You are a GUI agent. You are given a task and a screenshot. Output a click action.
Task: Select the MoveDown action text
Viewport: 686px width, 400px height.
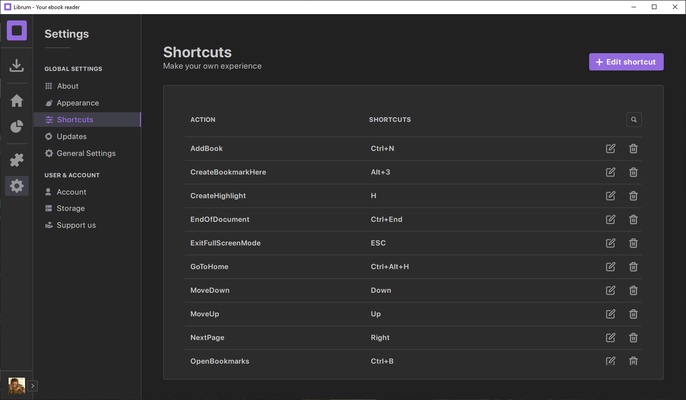(210, 290)
